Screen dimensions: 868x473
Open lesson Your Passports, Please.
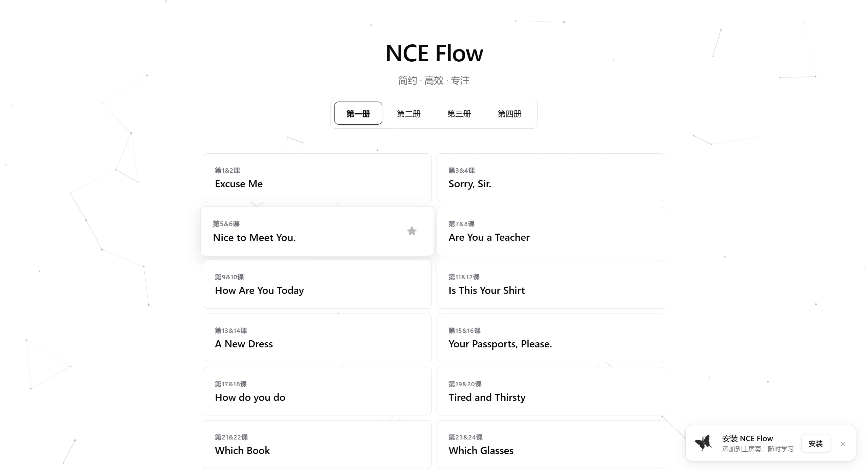click(550, 338)
